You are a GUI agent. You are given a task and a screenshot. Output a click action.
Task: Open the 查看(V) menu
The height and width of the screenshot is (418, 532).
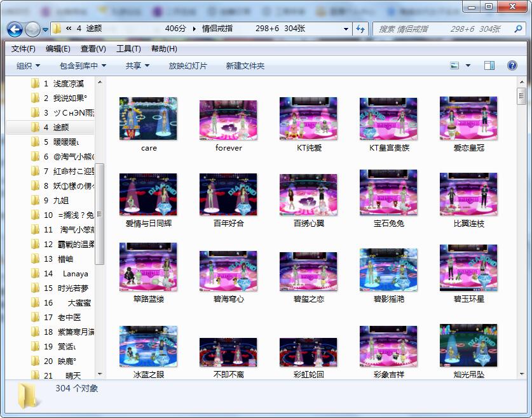point(93,49)
